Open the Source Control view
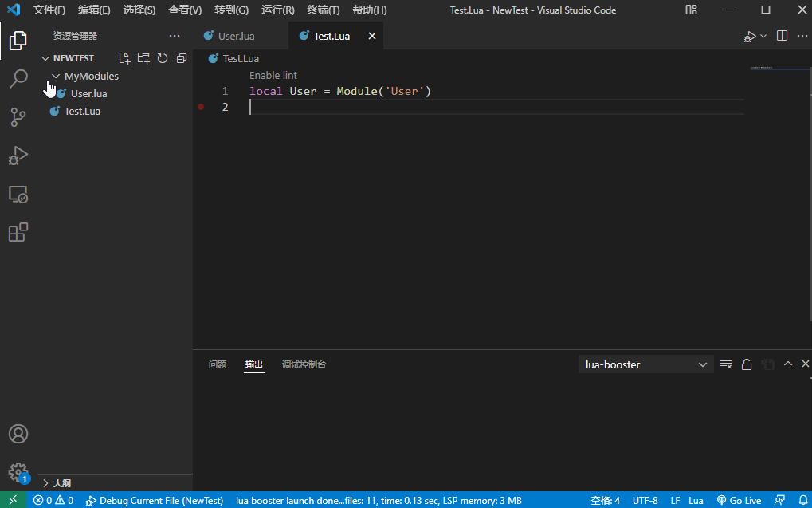Image resolution: width=812 pixels, height=508 pixels. pos(18,117)
